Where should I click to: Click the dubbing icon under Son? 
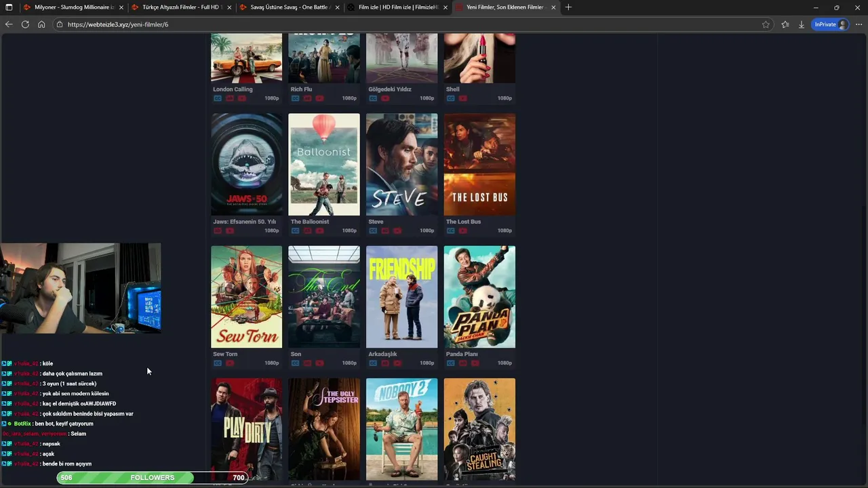pyautogui.click(x=307, y=363)
